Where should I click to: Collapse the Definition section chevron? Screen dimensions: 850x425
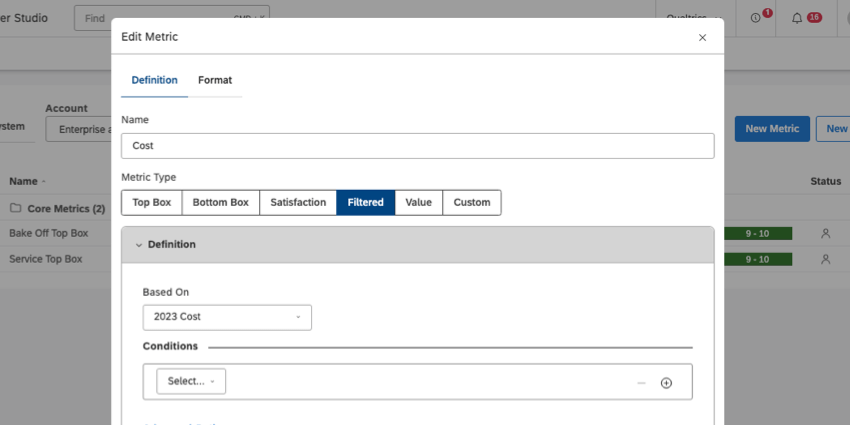click(138, 244)
